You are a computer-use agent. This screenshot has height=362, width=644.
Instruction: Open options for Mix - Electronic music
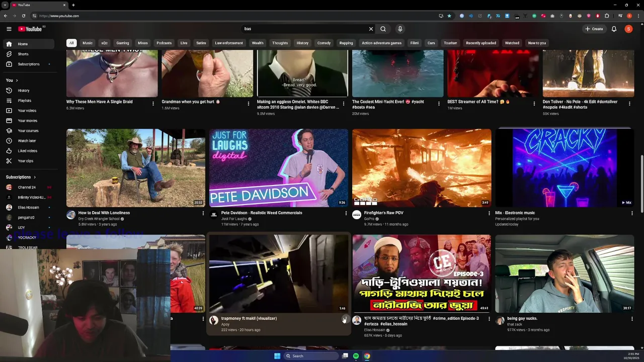(x=632, y=213)
